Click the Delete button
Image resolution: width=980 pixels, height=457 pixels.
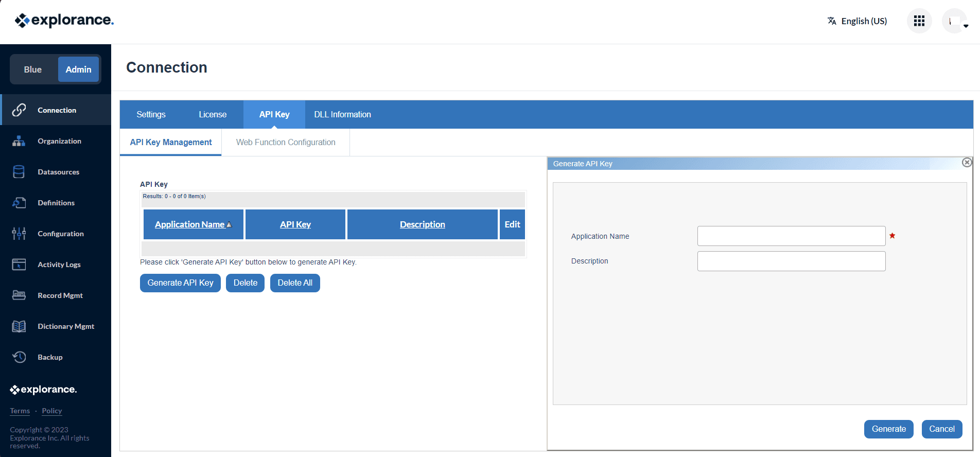245,283
